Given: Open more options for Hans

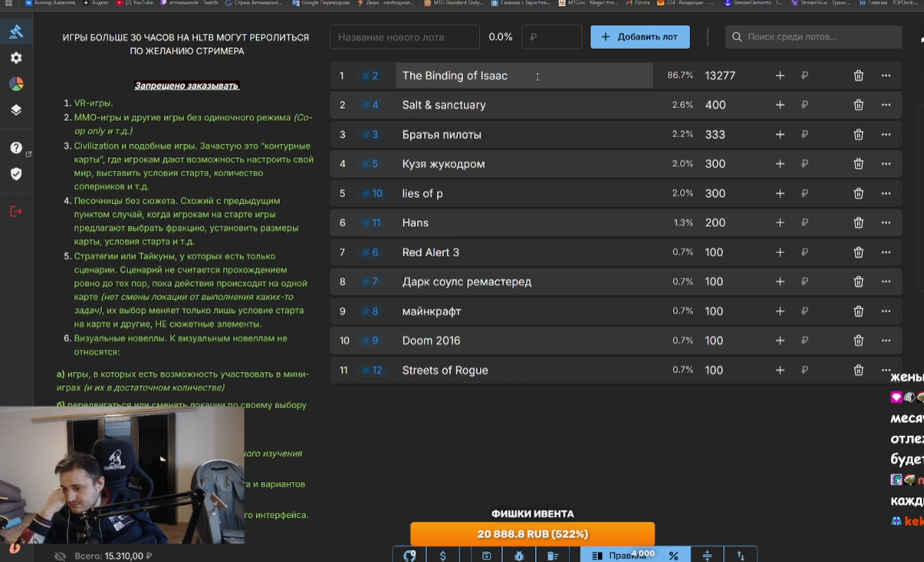Looking at the screenshot, I should click(886, 223).
